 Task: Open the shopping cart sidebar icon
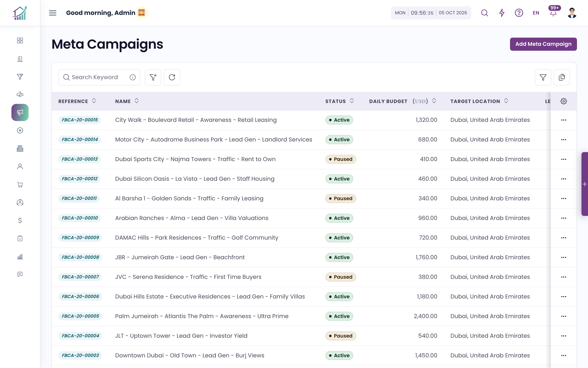20,184
